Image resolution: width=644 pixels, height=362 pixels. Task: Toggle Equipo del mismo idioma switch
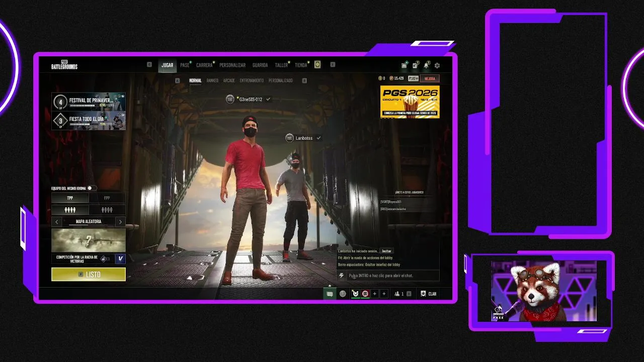pos(92,188)
